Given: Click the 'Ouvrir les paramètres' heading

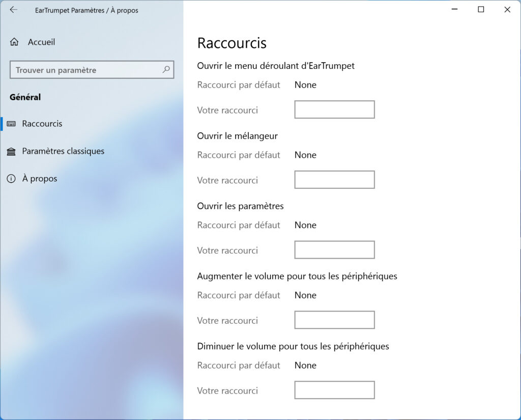Looking at the screenshot, I should coord(240,206).
